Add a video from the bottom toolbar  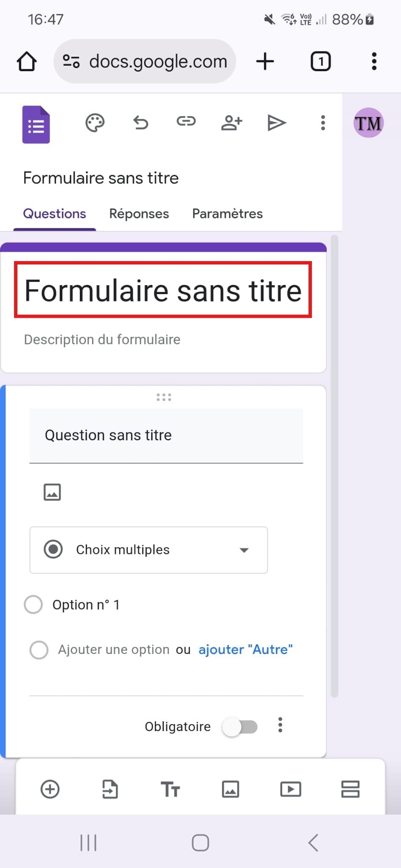291,789
